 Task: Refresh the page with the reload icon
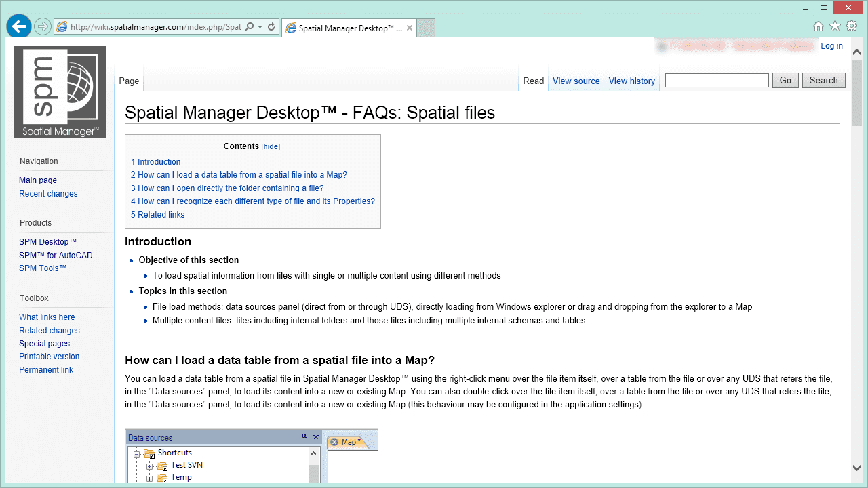pos(271,27)
